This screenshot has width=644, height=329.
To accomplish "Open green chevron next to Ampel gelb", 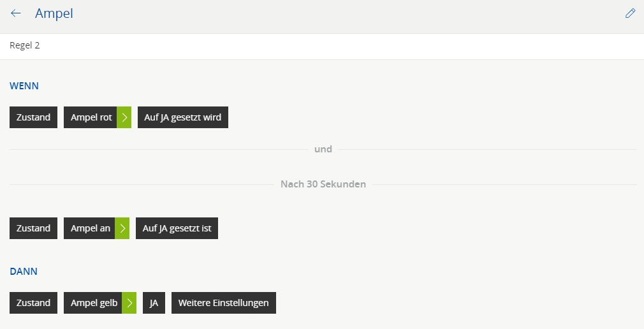I will pos(129,303).
